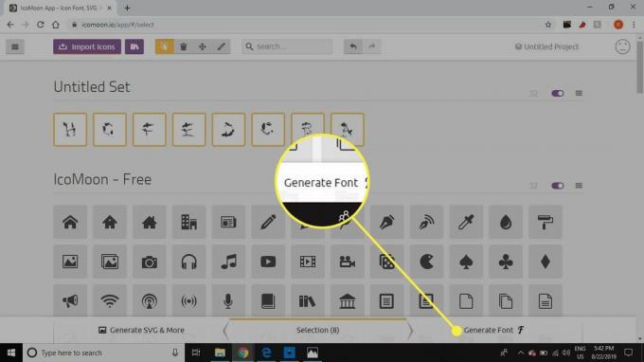The width and height of the screenshot is (644, 362).
Task: Select the eyedropper icon
Action: pyautogui.click(x=466, y=223)
